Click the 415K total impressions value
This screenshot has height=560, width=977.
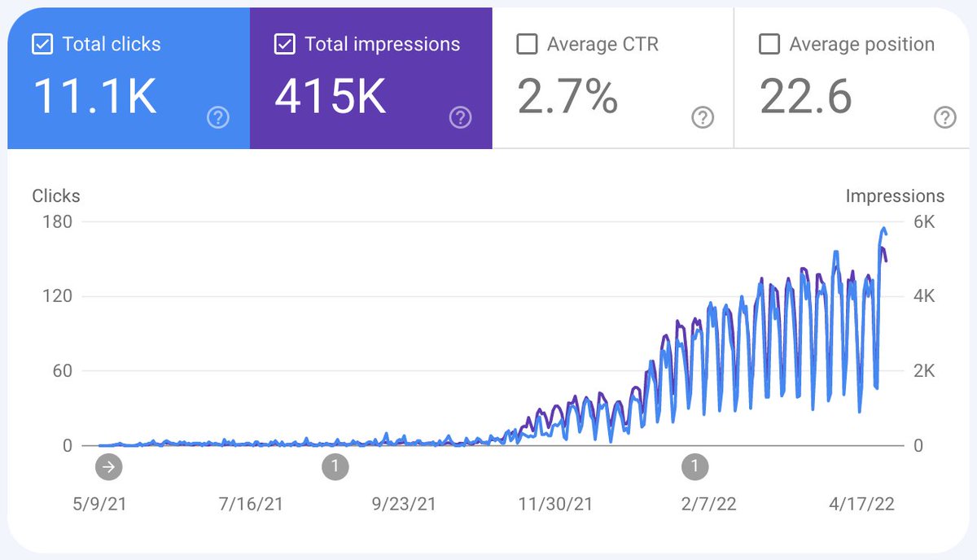(x=329, y=96)
